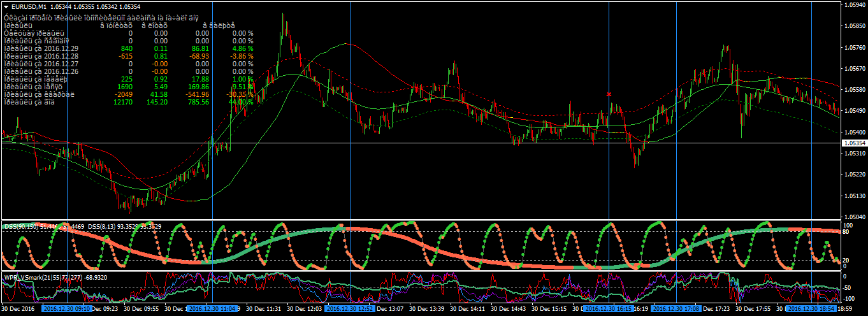The image size is (868, 316).
Task: Select the red star marker on the chart
Action: click(609, 94)
